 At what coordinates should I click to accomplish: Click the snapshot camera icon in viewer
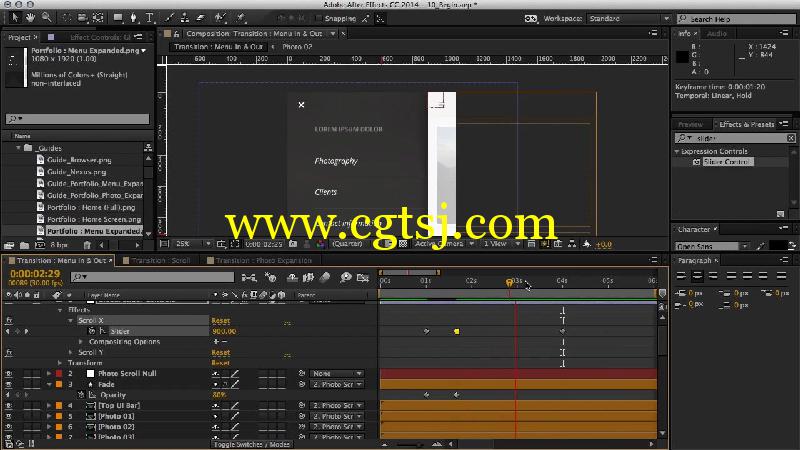point(293,244)
